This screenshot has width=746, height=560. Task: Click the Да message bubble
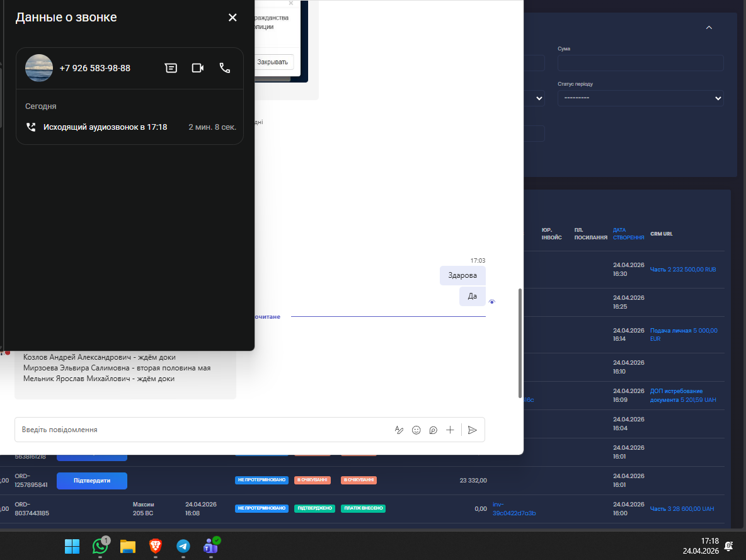473,296
